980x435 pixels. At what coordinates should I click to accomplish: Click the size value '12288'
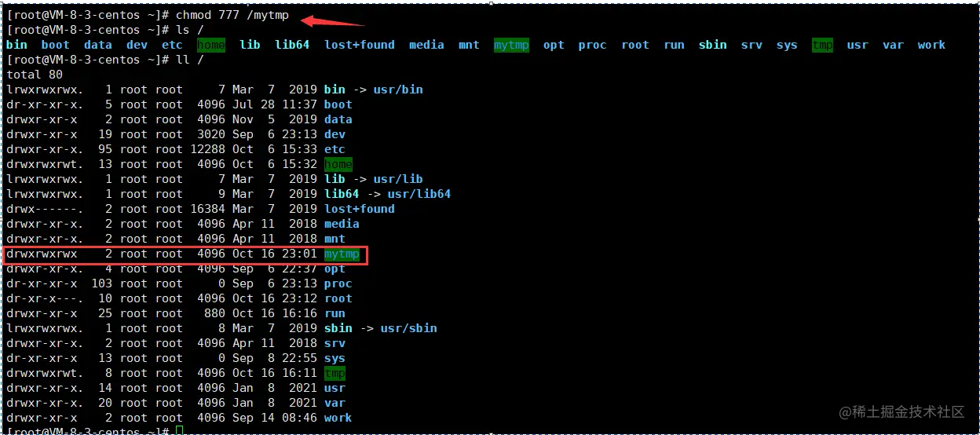click(x=207, y=149)
